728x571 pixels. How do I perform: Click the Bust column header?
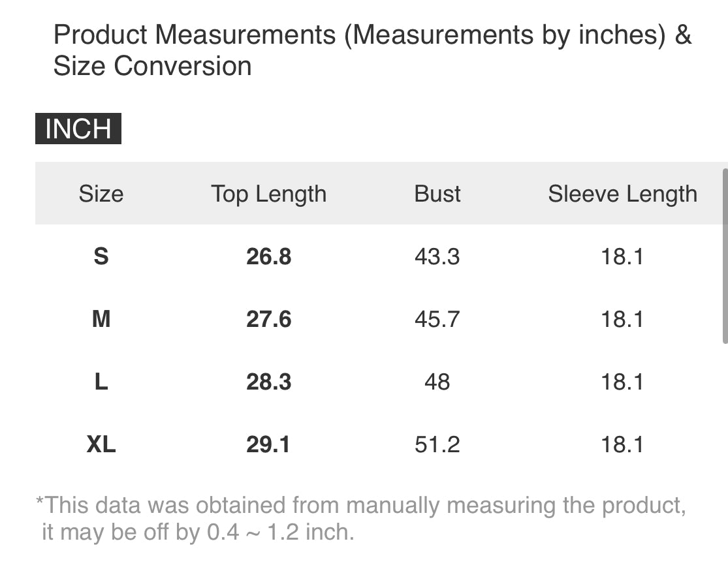tap(437, 194)
